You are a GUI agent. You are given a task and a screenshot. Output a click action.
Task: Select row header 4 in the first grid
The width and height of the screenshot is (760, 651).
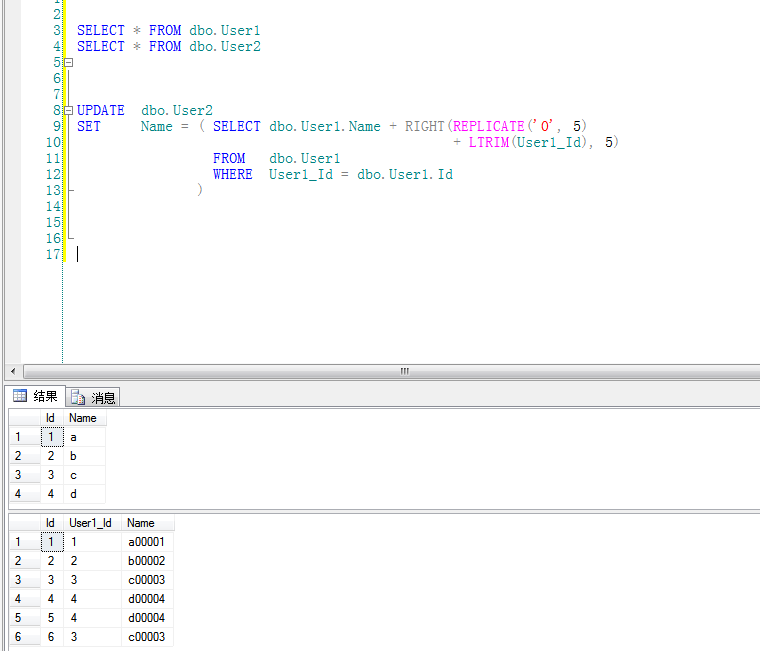pos(25,494)
